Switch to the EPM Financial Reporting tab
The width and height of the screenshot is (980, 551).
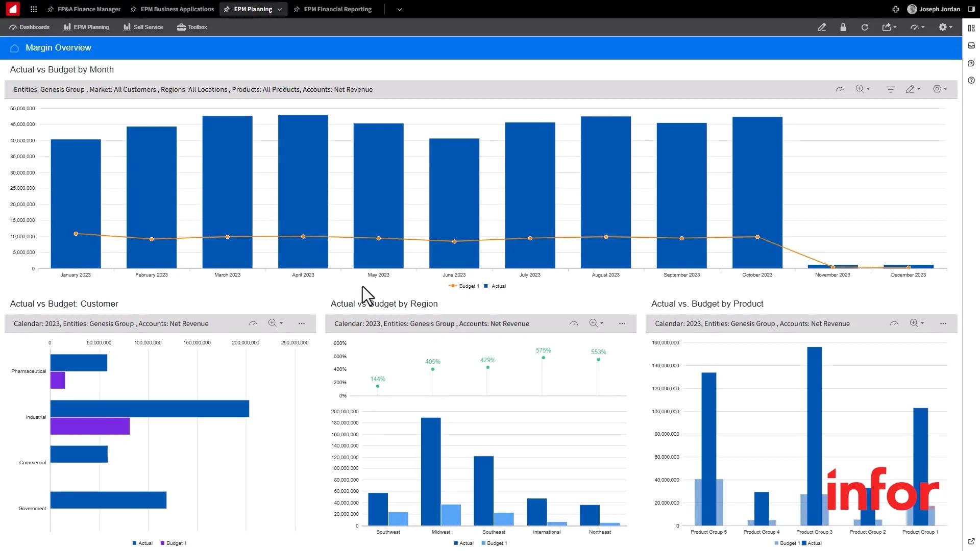pos(337,9)
